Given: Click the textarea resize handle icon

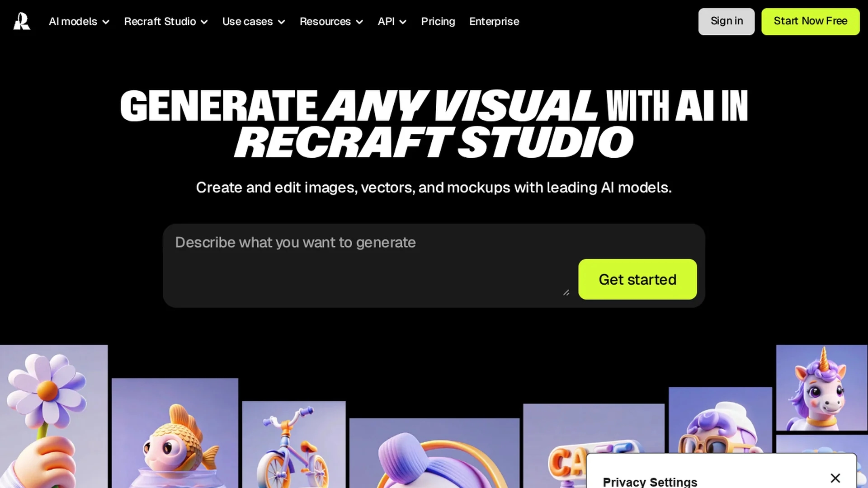Looking at the screenshot, I should 566,293.
